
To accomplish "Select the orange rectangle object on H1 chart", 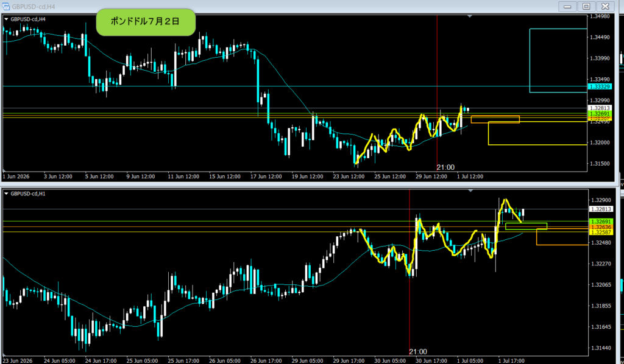I will 562,237.
